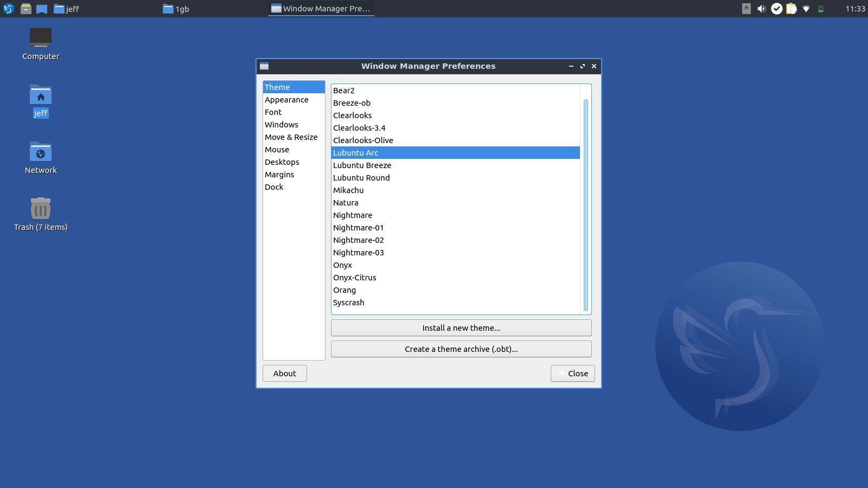Minimize the Window Manager Preferences dialog

click(x=571, y=66)
